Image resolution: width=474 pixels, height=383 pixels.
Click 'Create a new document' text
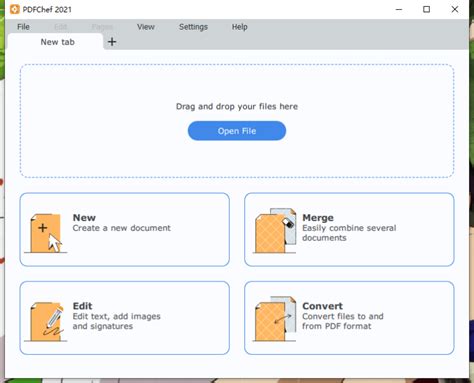122,228
